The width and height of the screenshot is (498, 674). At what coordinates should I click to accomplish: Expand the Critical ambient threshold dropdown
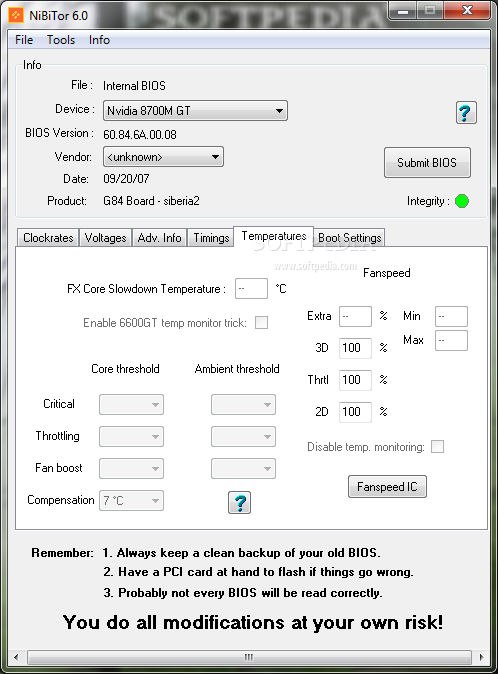pos(243,404)
